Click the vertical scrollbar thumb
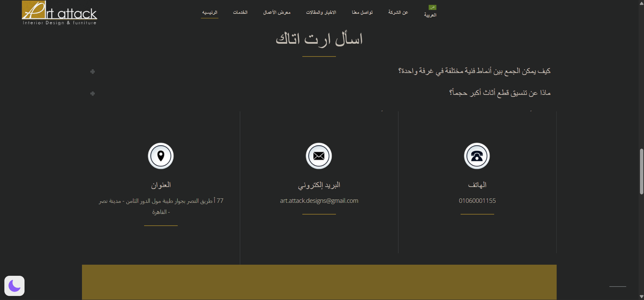This screenshot has height=300, width=644. 641,172
